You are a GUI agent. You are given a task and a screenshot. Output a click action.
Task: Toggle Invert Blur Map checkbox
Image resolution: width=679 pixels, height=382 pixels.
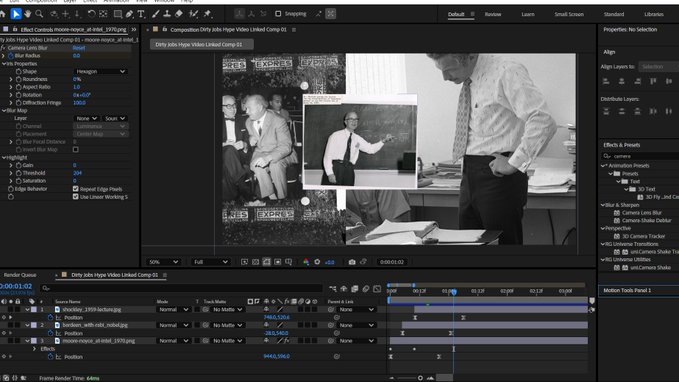76,149
